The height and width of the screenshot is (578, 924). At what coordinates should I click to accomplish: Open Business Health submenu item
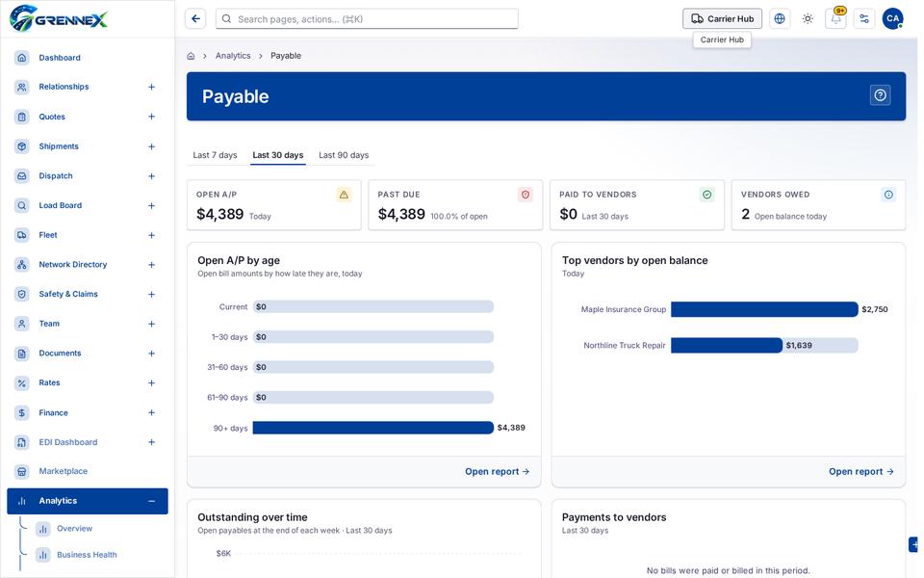coord(87,555)
